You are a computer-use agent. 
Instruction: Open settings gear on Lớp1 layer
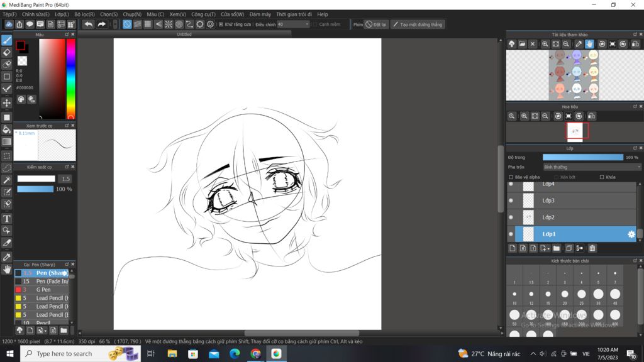(631, 234)
